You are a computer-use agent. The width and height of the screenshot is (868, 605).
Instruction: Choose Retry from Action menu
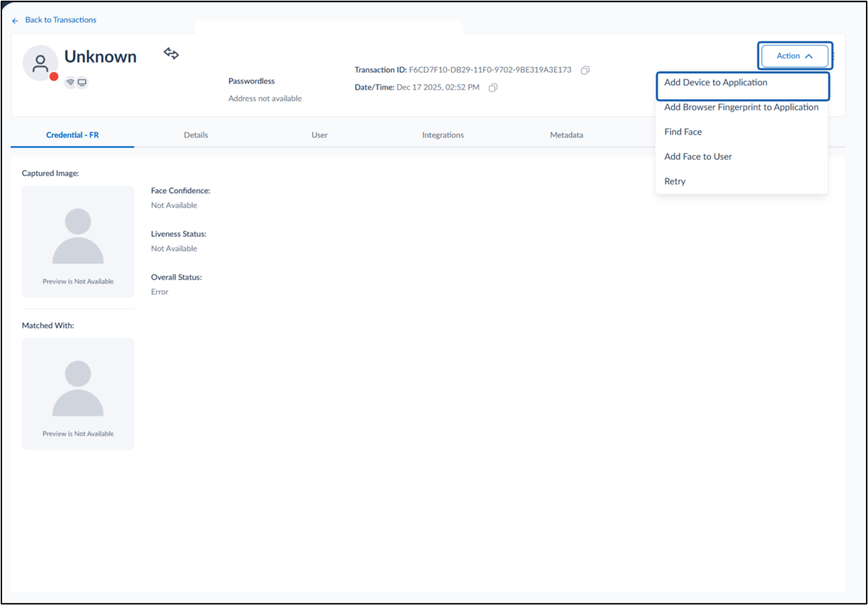[x=742, y=181]
